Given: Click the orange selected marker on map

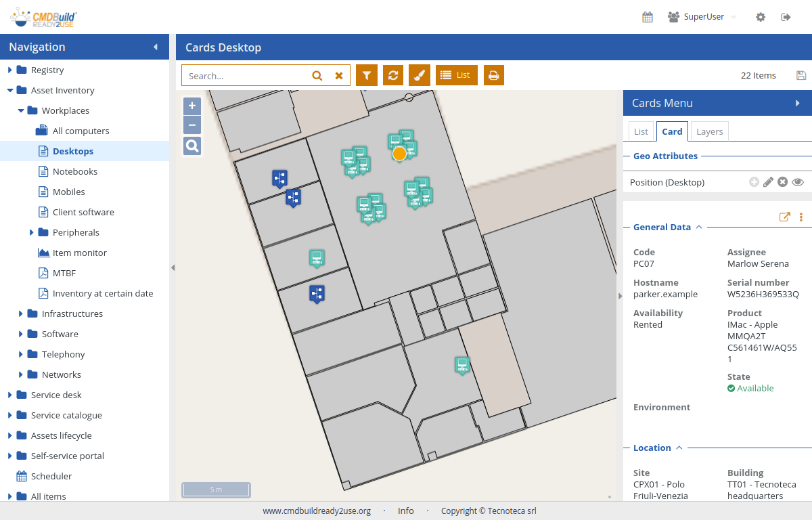Looking at the screenshot, I should [x=399, y=154].
